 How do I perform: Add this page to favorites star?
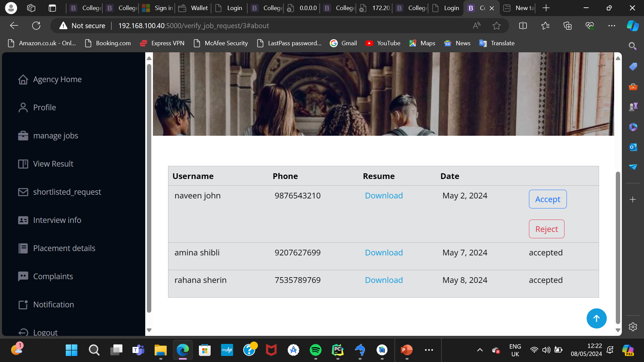click(x=496, y=26)
